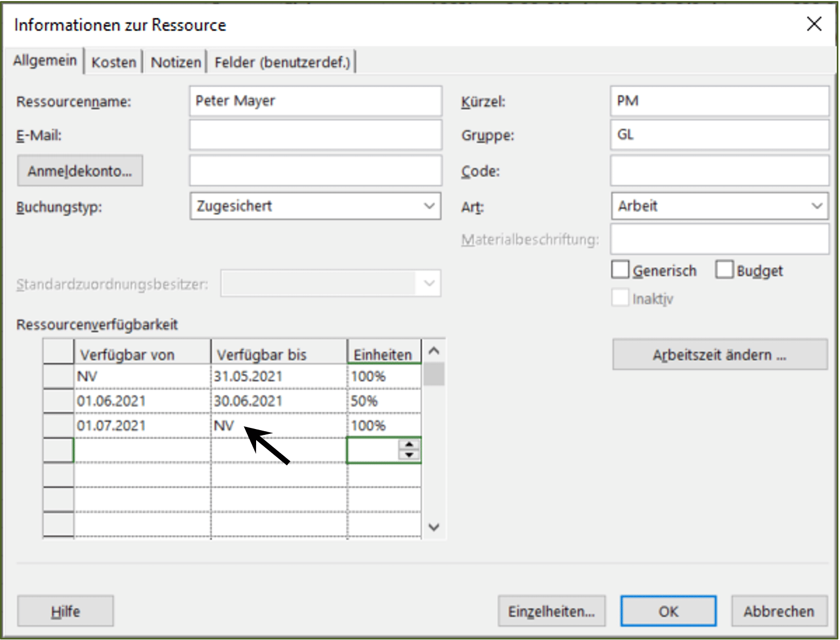
Task: Click the Abbrechen button
Action: click(x=779, y=611)
